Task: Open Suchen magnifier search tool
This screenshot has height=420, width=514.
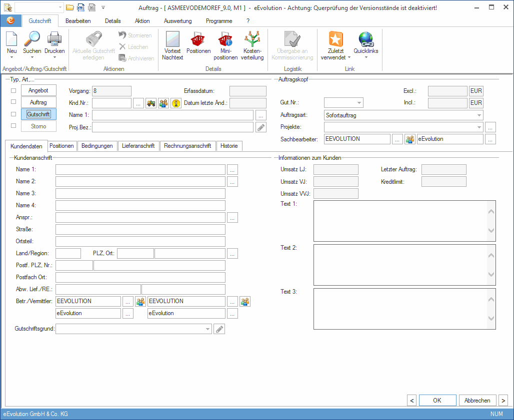Action: pos(32,39)
